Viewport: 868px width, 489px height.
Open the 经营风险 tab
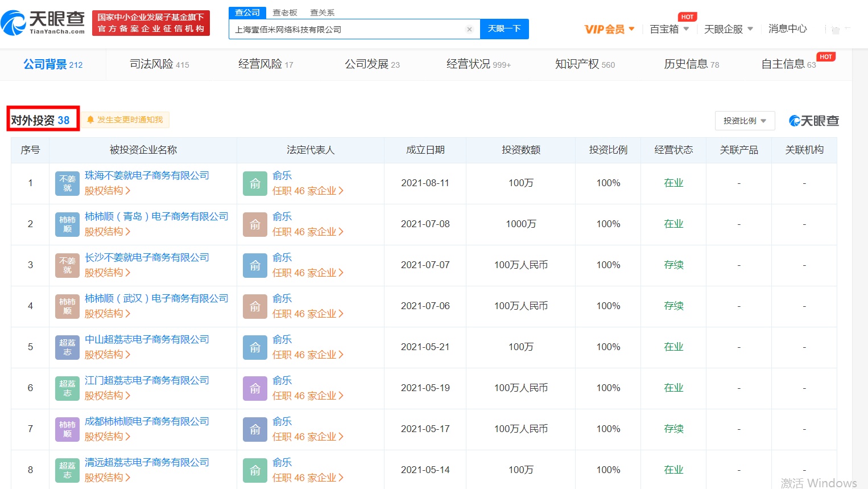[x=266, y=64]
